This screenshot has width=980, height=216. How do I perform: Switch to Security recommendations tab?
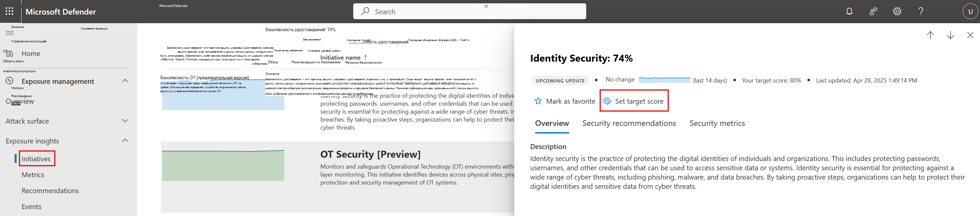point(629,123)
